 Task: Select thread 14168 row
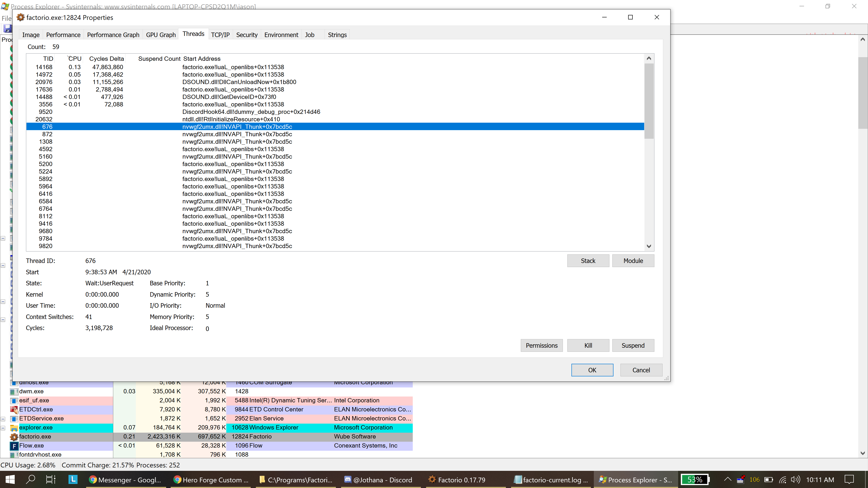[335, 67]
